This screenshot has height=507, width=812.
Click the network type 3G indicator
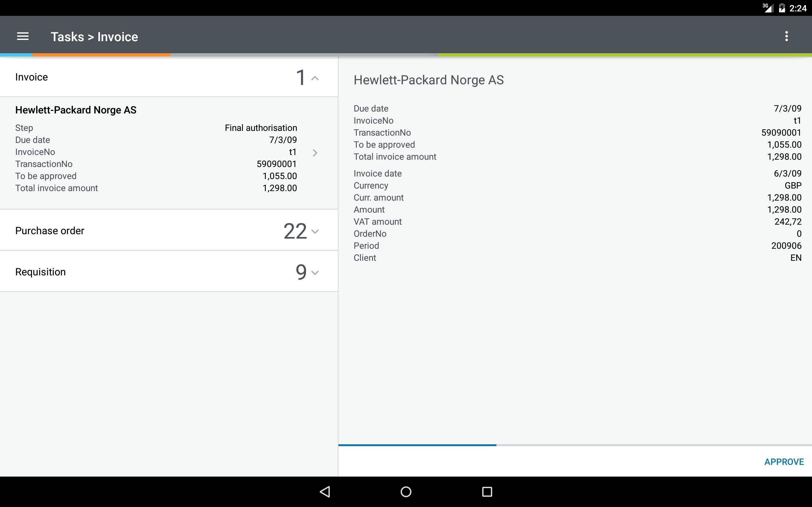(758, 7)
